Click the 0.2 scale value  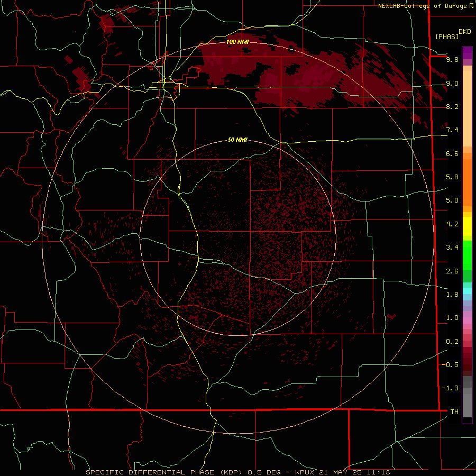pos(452,342)
